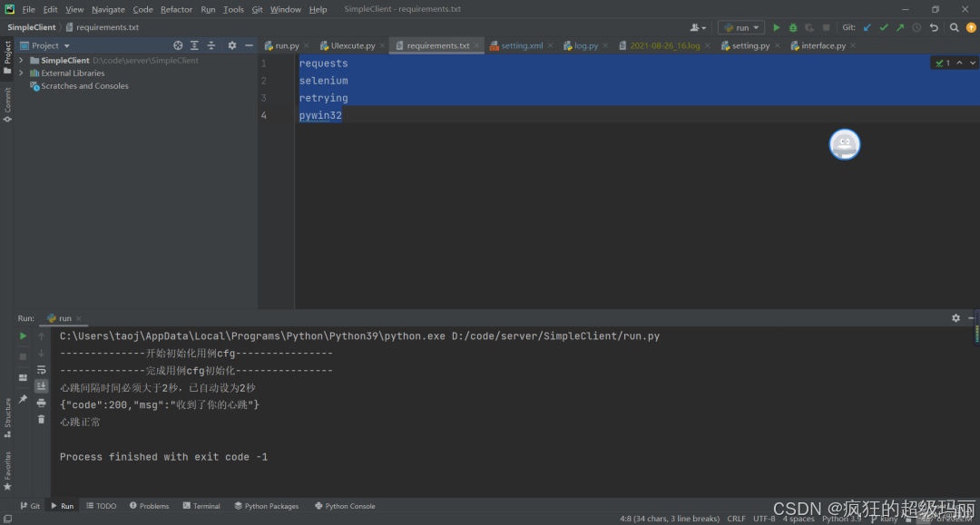Click 4 spaces indent setting in status bar

pos(799,519)
